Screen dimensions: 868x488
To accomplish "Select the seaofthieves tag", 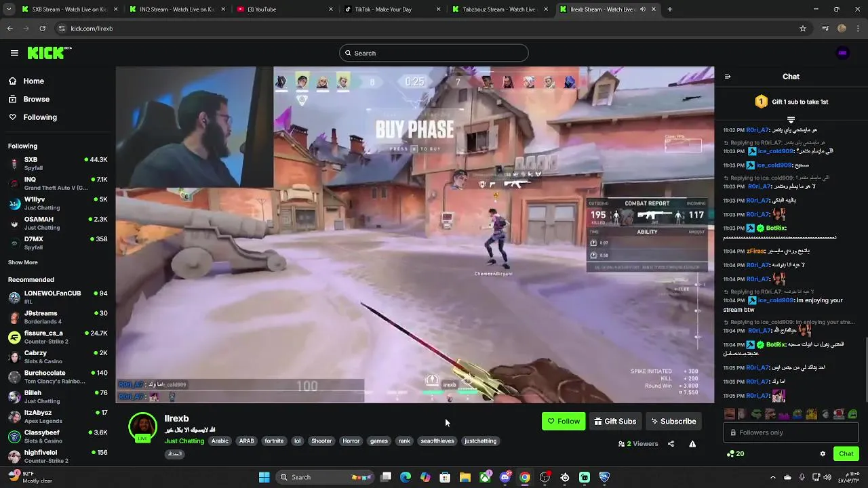I will tap(437, 441).
